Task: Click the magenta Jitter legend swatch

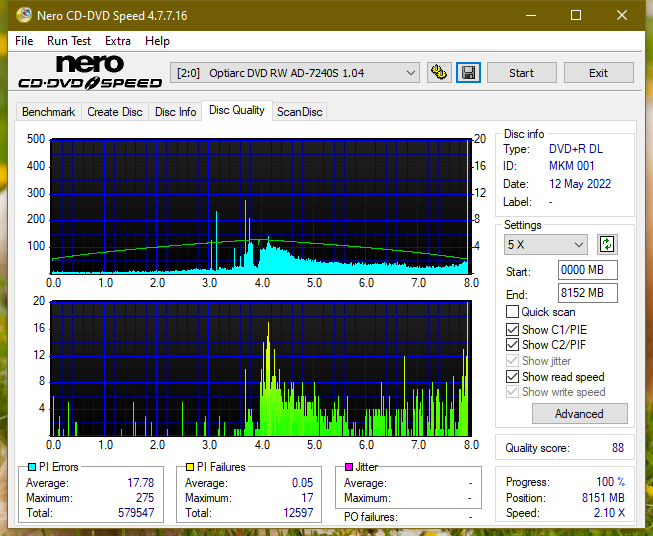Action: point(349,467)
